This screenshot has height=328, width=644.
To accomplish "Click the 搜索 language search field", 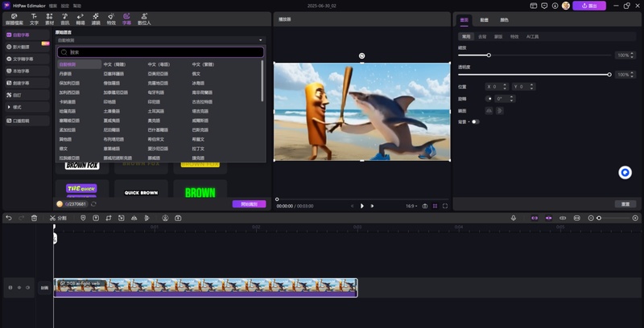I will pos(161,52).
